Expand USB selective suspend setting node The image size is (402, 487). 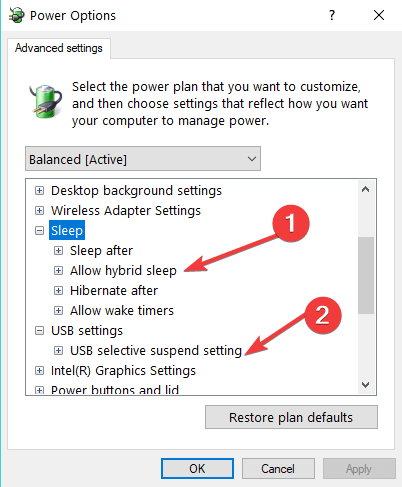tap(58, 351)
